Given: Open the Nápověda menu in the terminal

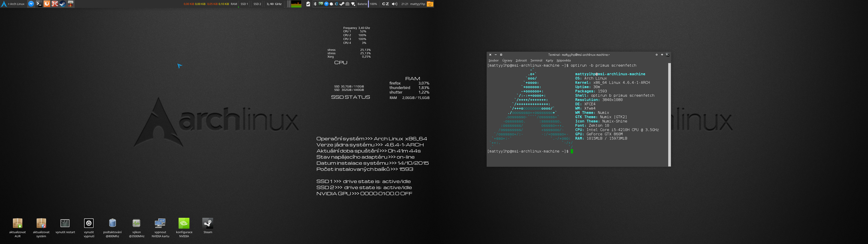Looking at the screenshot, I should point(564,61).
